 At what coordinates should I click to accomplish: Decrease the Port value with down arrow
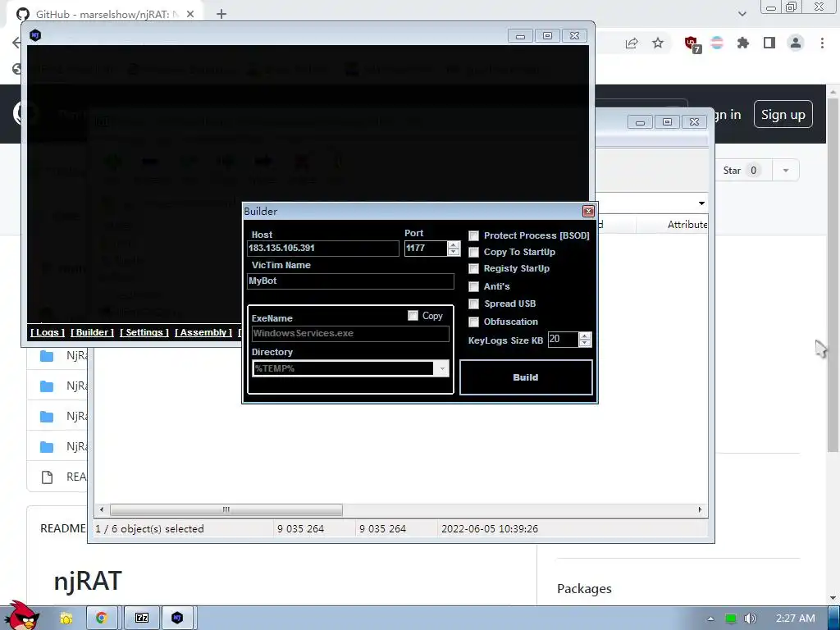(454, 253)
